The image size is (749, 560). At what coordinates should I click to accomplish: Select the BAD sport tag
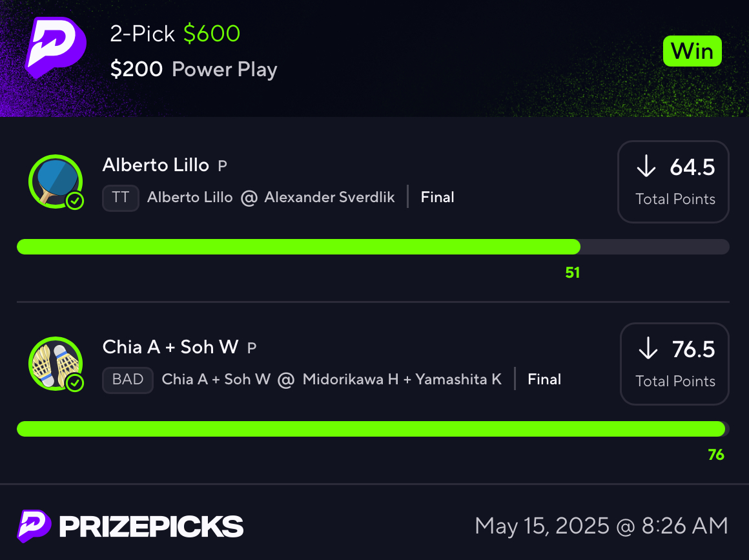pyautogui.click(x=128, y=379)
